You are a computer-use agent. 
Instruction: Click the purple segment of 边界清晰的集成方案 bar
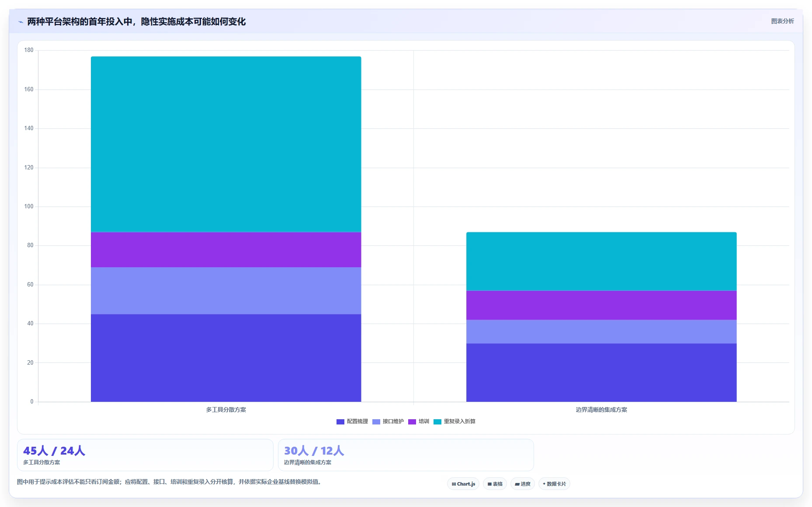click(x=601, y=305)
